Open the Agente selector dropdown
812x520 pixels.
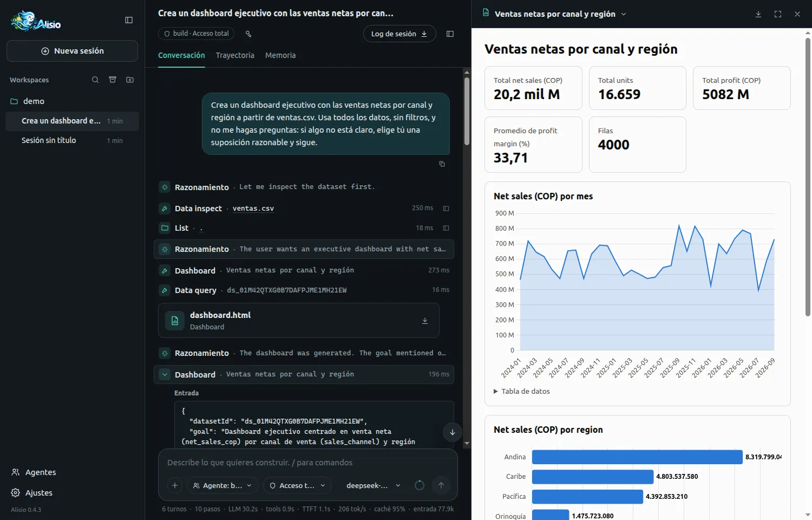point(222,485)
